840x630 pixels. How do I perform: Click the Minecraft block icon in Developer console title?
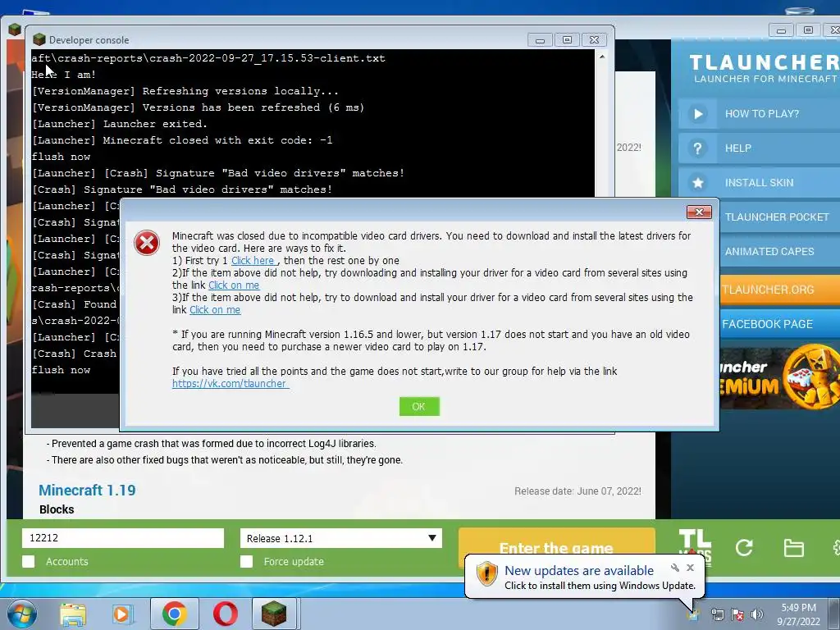pyautogui.click(x=39, y=39)
